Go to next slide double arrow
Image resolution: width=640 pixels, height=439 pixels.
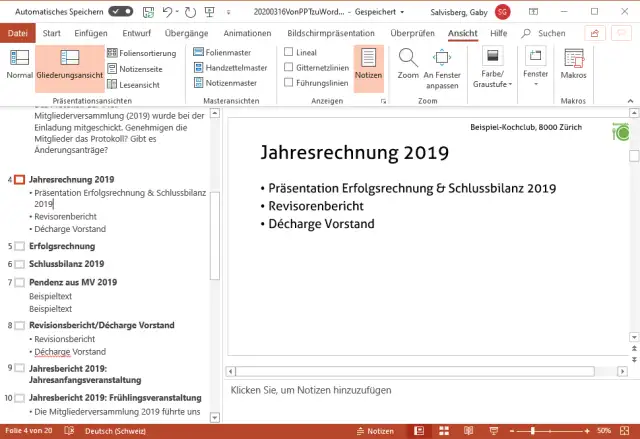(x=634, y=360)
